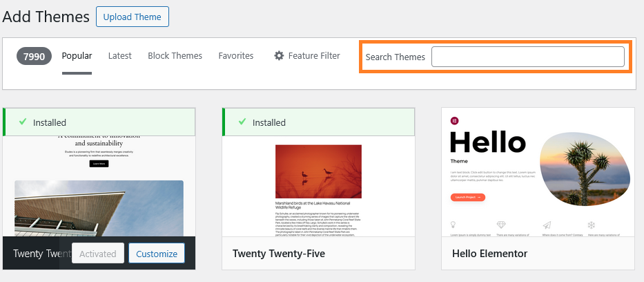Go to the Favorites tab
Screen dimensions: 644x282
236,56
